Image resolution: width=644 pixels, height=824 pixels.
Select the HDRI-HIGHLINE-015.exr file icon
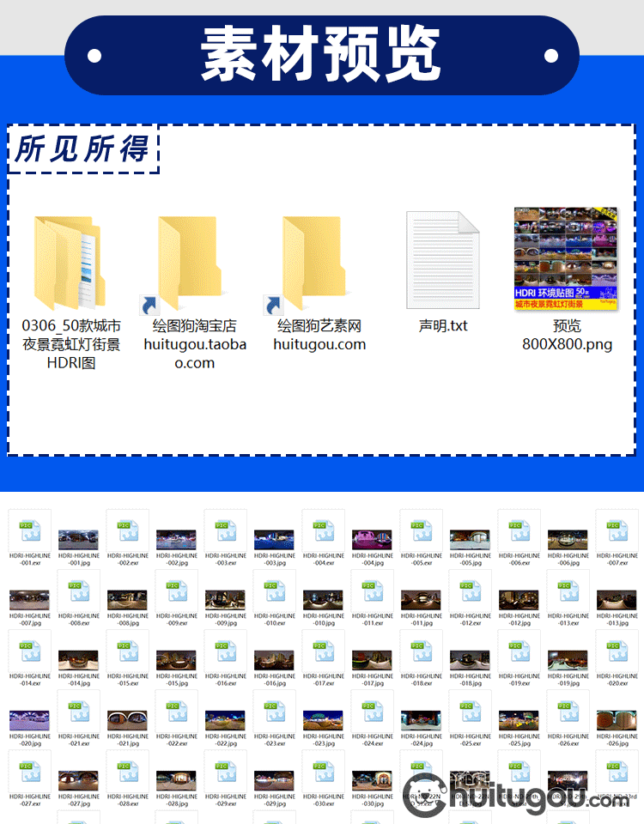point(128,651)
